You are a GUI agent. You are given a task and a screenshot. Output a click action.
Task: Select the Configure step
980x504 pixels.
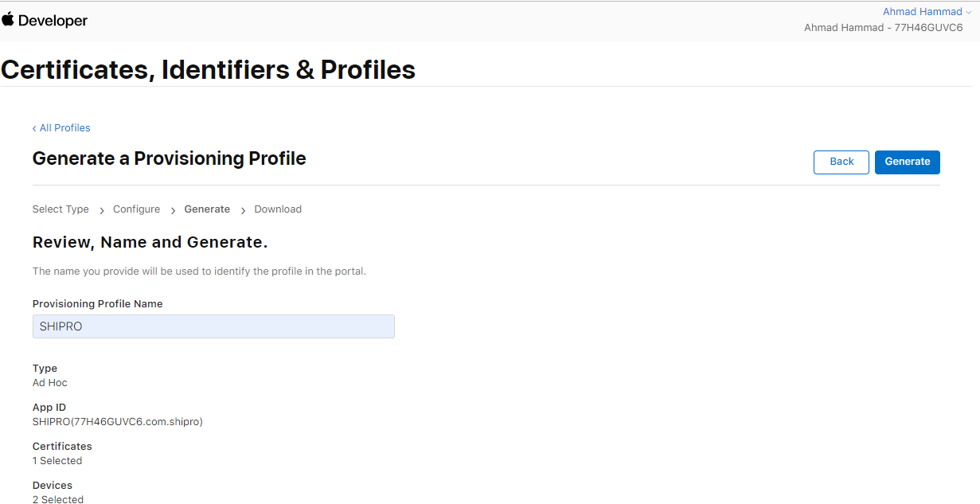[x=136, y=209]
